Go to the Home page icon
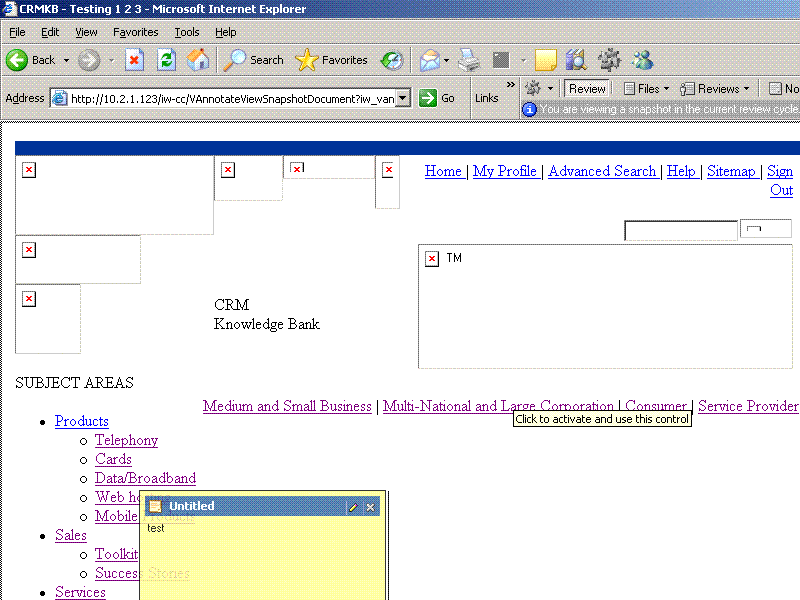 coord(198,60)
